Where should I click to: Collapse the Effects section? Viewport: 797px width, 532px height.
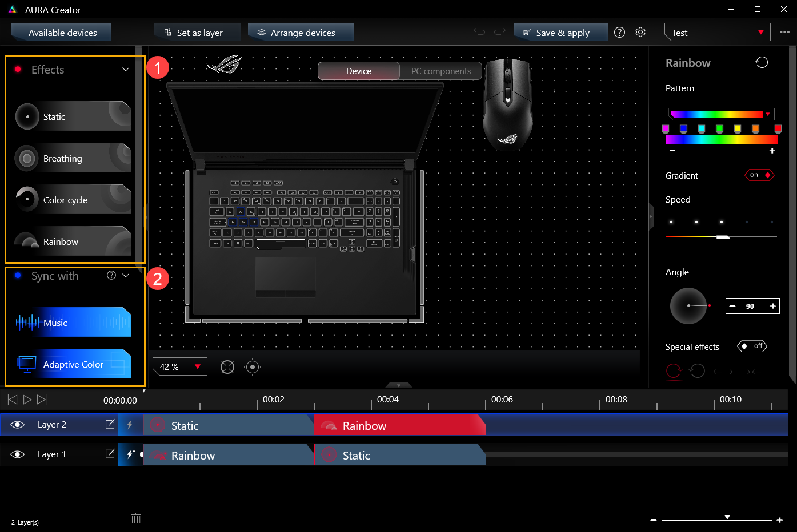point(126,70)
